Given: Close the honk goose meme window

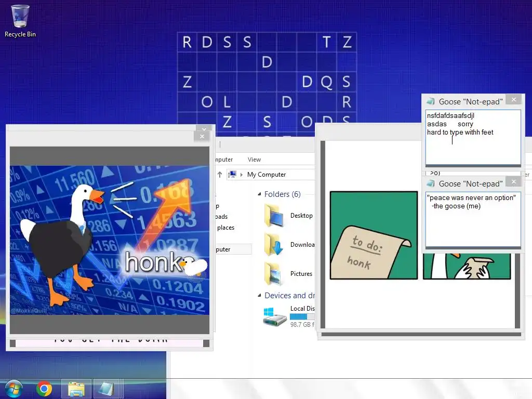Looking at the screenshot, I should click(x=202, y=137).
